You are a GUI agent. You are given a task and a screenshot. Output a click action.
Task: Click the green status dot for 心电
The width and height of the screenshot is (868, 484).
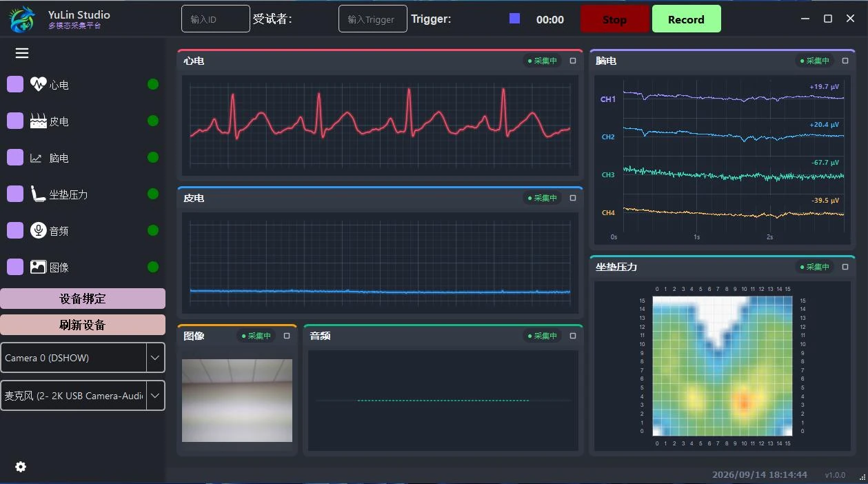(153, 84)
